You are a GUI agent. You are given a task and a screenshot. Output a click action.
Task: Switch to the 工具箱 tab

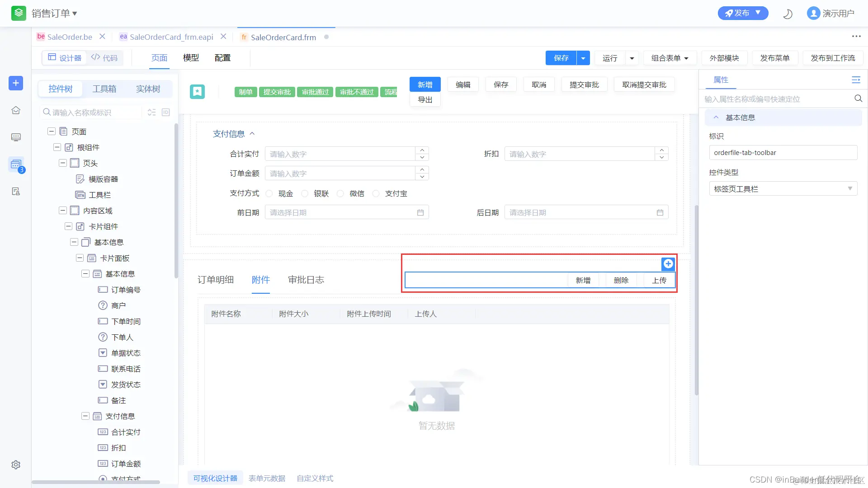tap(104, 89)
